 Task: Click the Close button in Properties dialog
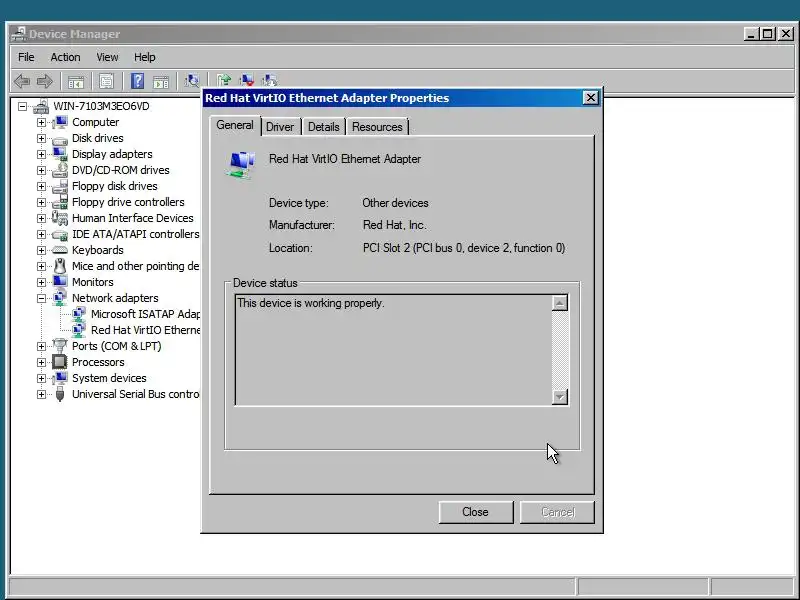pos(476,512)
